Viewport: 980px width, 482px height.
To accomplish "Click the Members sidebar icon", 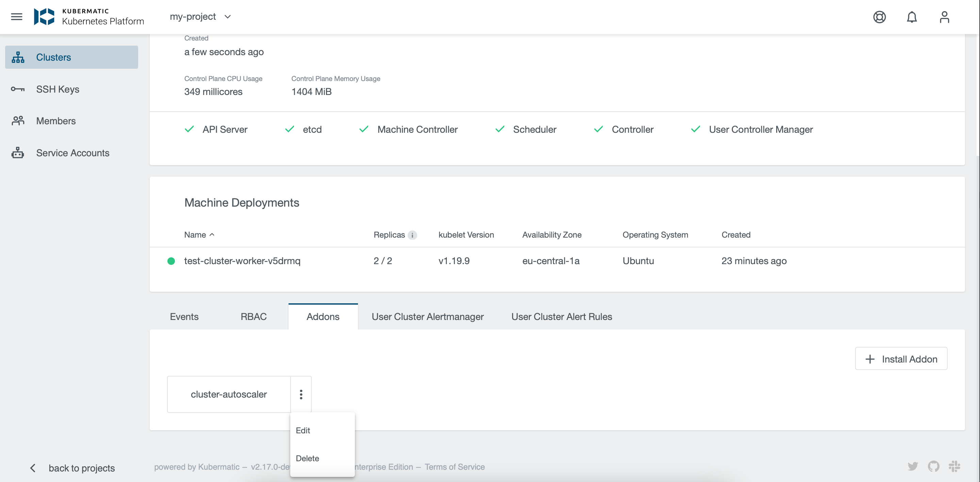I will tap(17, 120).
